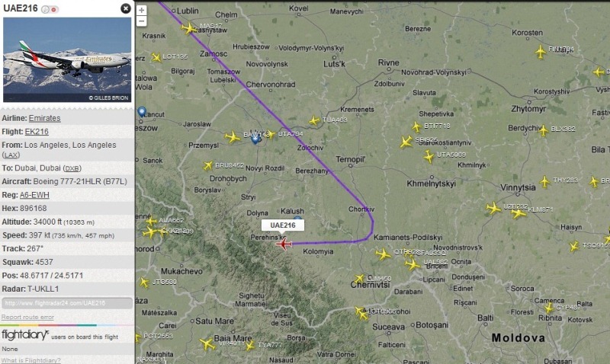The width and height of the screenshot is (610, 364).
Task: Select the JTG580 aircraft near Mukachevo
Action: (x=144, y=283)
